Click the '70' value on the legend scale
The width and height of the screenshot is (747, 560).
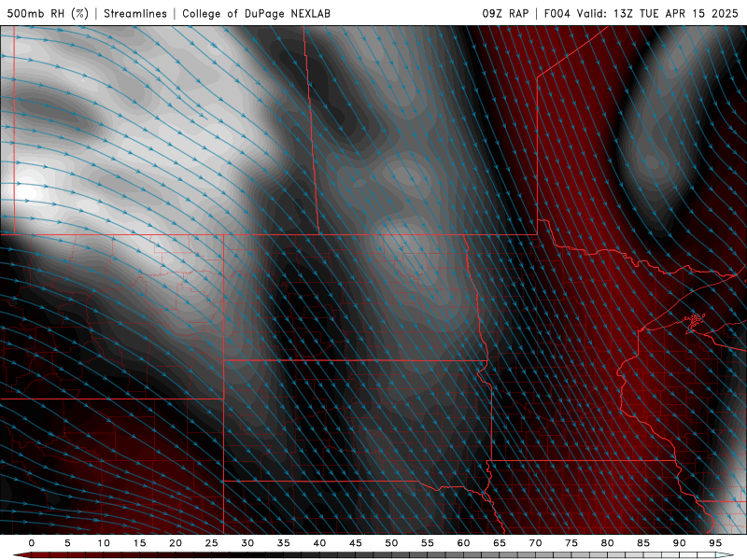point(535,543)
